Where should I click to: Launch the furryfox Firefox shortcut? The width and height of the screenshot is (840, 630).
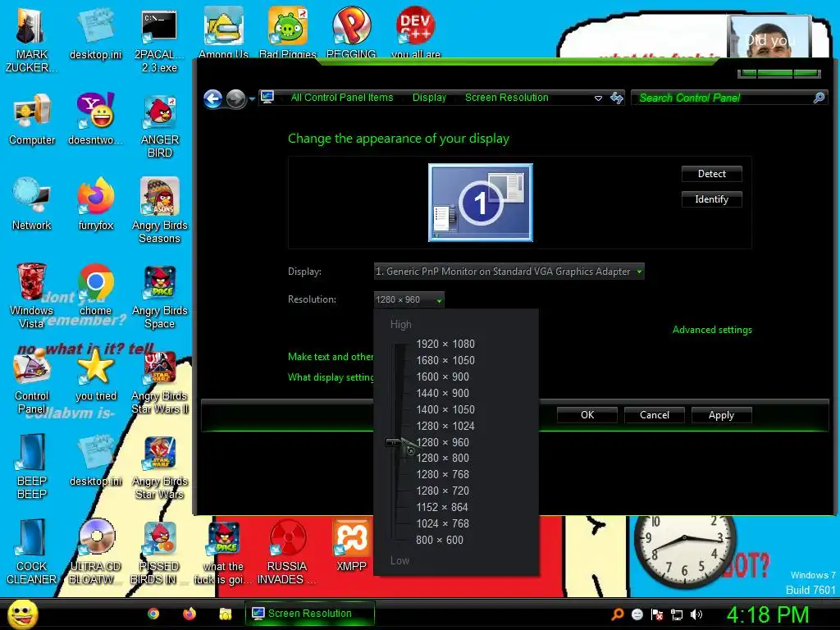[x=95, y=204]
